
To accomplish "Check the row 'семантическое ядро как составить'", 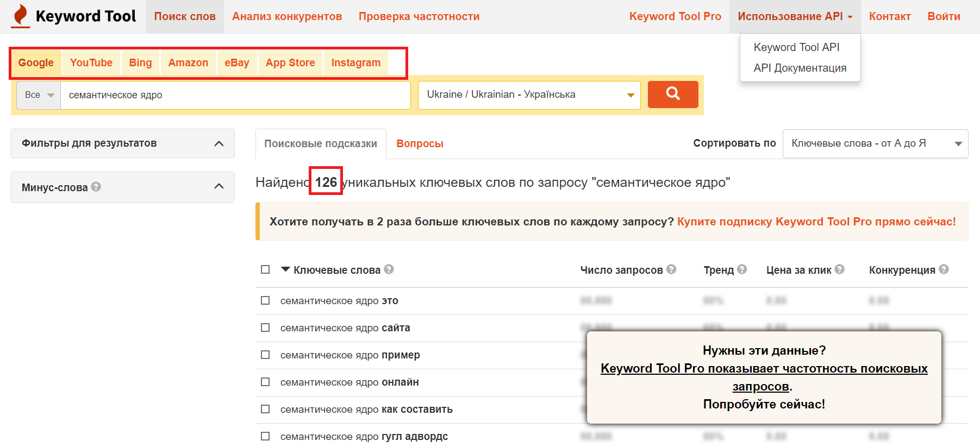I will coord(265,409).
